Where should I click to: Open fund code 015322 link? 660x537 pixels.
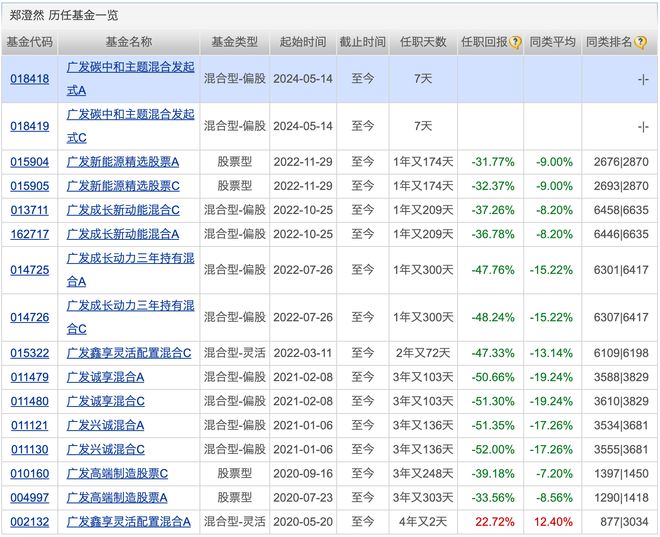click(29, 353)
